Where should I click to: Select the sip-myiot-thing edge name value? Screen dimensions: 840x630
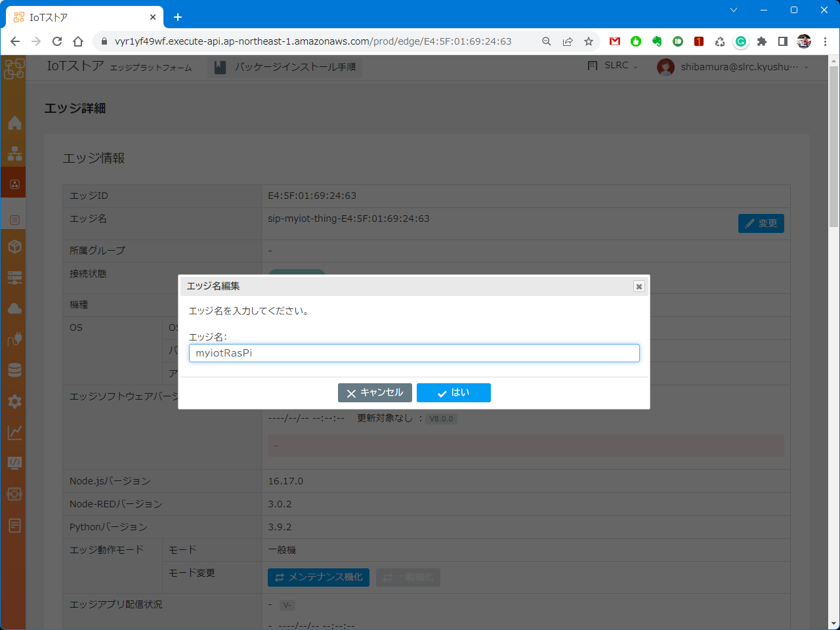(x=348, y=219)
